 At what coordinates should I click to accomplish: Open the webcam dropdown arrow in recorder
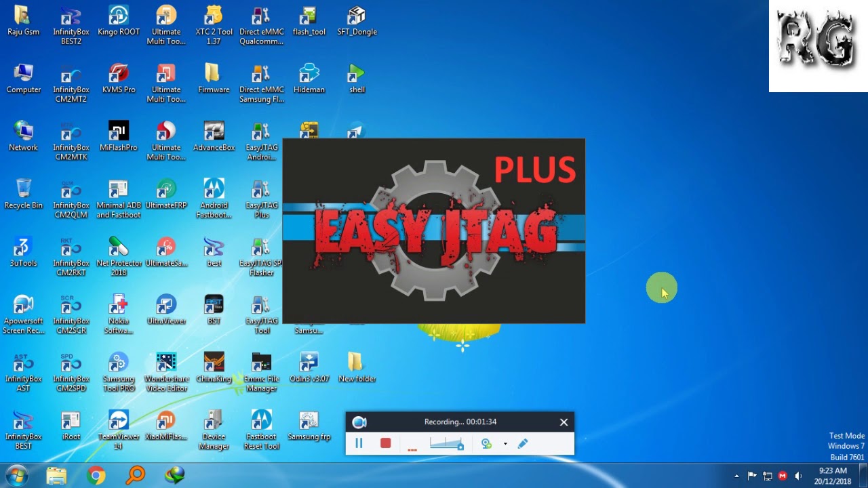tap(505, 444)
